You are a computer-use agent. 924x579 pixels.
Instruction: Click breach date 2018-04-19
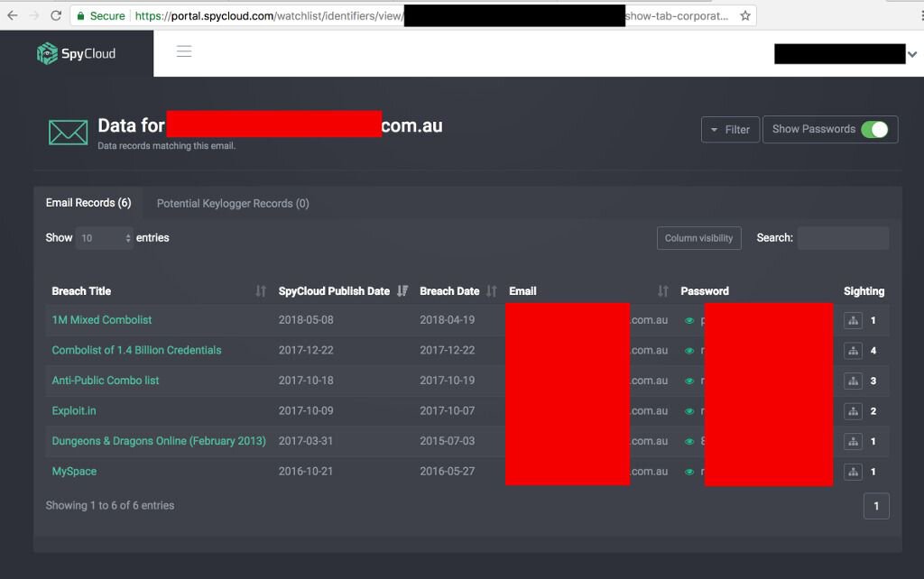[448, 320]
